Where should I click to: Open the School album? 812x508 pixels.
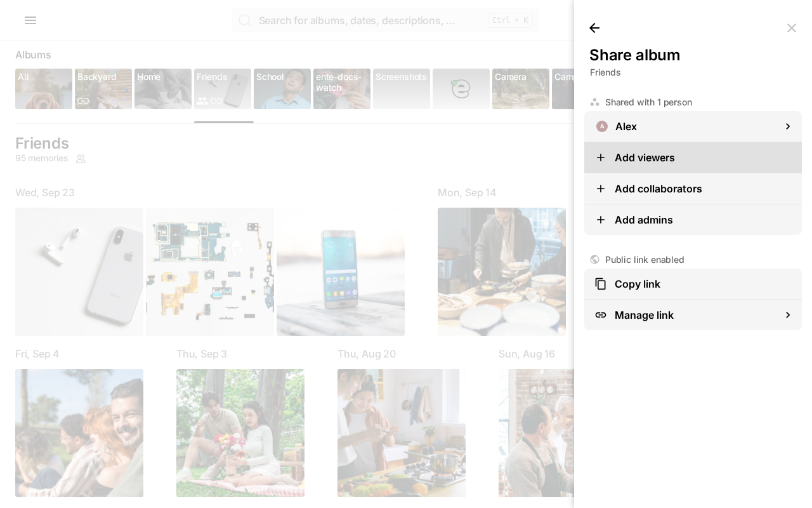pyautogui.click(x=282, y=89)
